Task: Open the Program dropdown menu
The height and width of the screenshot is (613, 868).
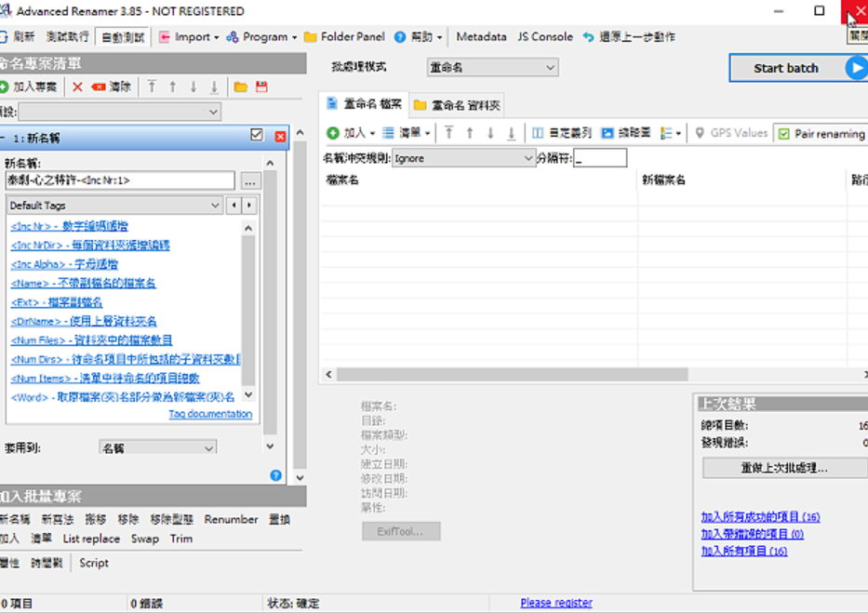Action: pyautogui.click(x=261, y=37)
